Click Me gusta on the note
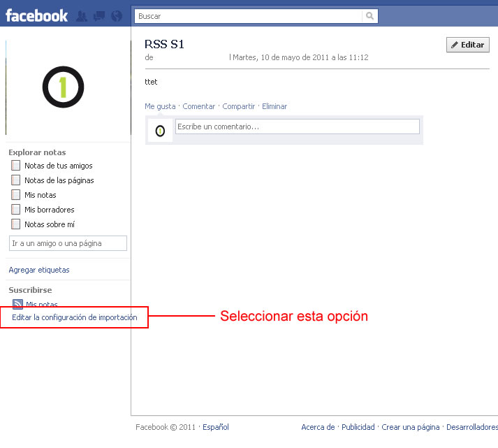This screenshot has width=498, height=448. 160,106
